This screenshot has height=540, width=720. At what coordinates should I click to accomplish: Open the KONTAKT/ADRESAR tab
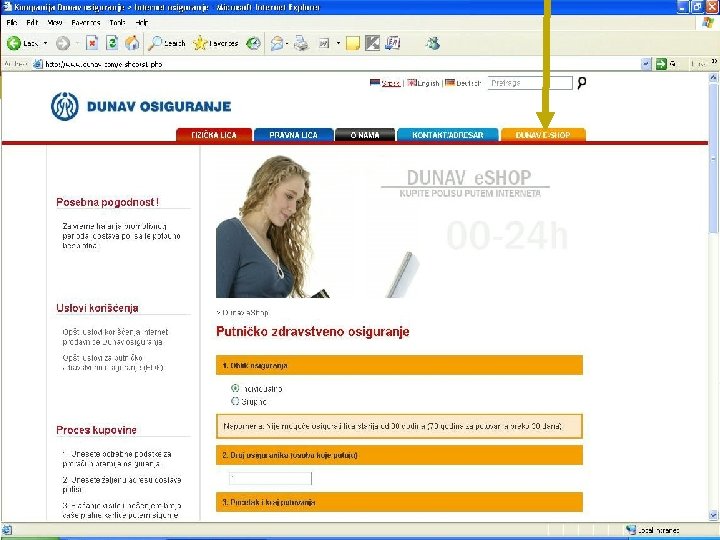pyautogui.click(x=448, y=135)
